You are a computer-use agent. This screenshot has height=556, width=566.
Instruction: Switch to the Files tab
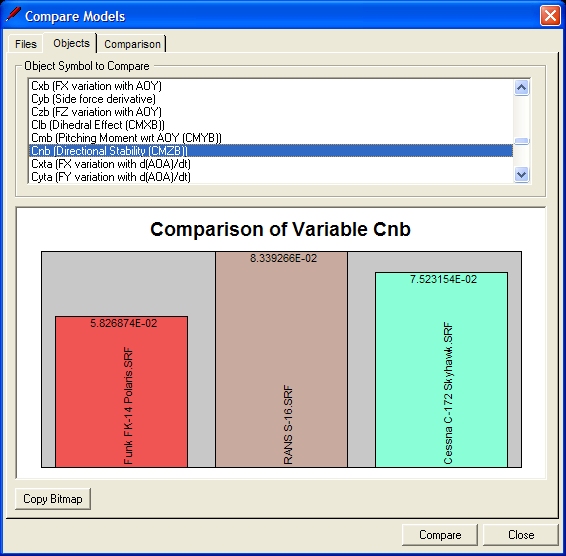26,44
